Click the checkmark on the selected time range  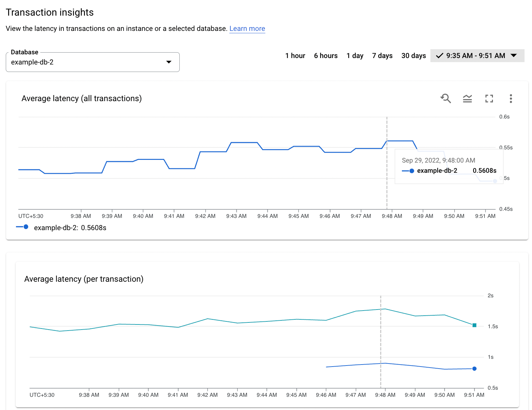point(440,56)
